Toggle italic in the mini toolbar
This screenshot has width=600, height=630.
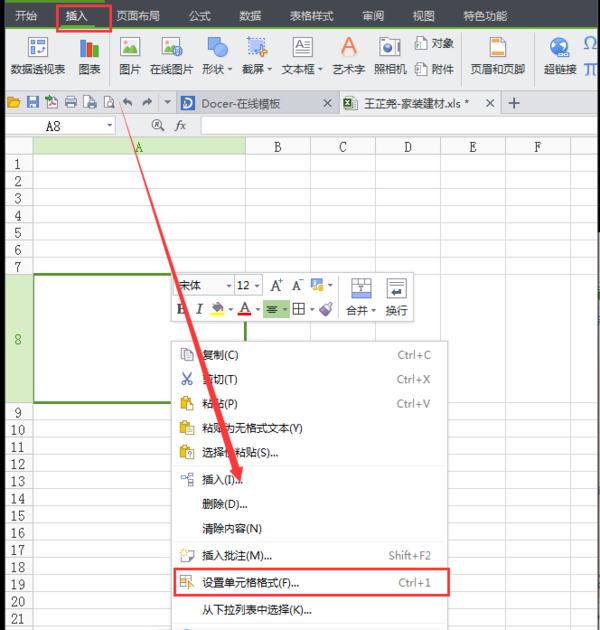click(200, 310)
